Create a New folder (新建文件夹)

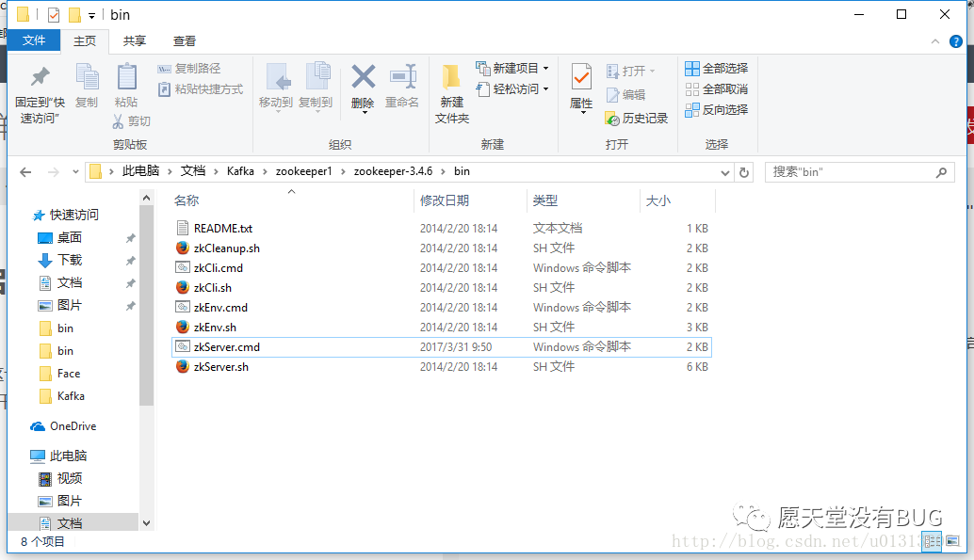[x=451, y=93]
